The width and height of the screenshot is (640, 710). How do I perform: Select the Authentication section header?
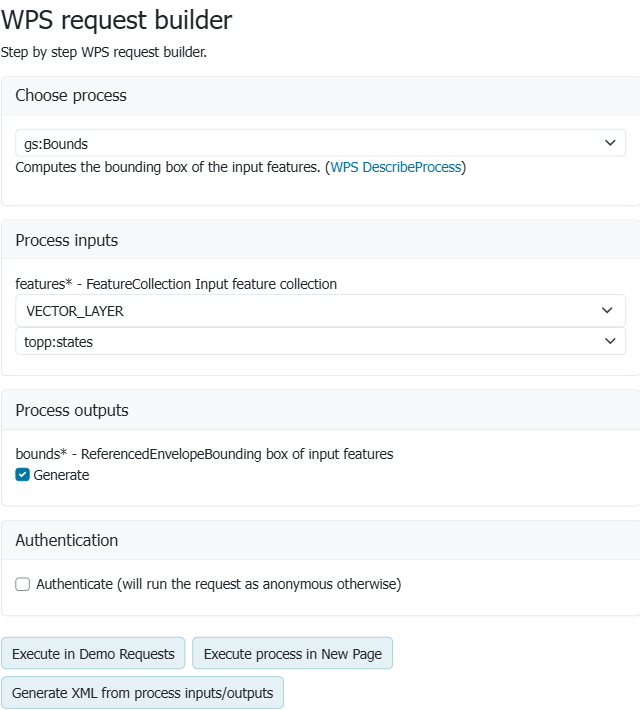[x=66, y=540]
